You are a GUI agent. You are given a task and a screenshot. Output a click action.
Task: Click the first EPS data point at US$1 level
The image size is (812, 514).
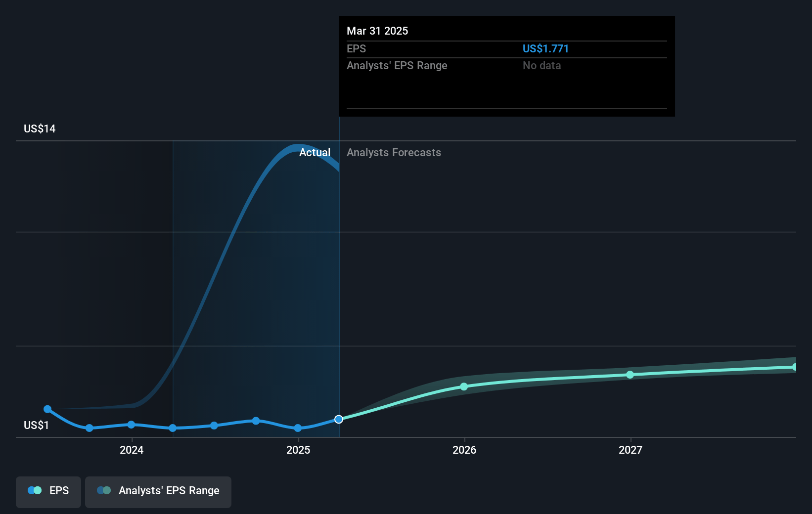coord(47,409)
